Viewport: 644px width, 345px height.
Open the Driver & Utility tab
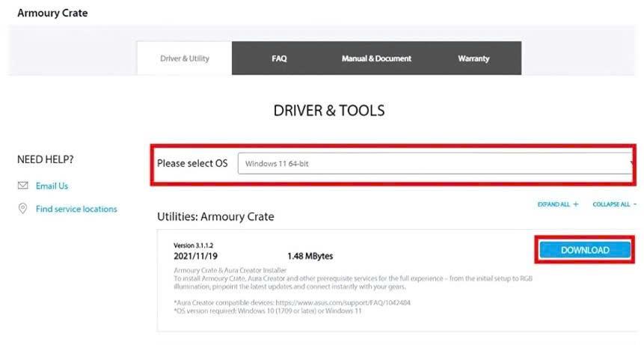[x=185, y=58]
